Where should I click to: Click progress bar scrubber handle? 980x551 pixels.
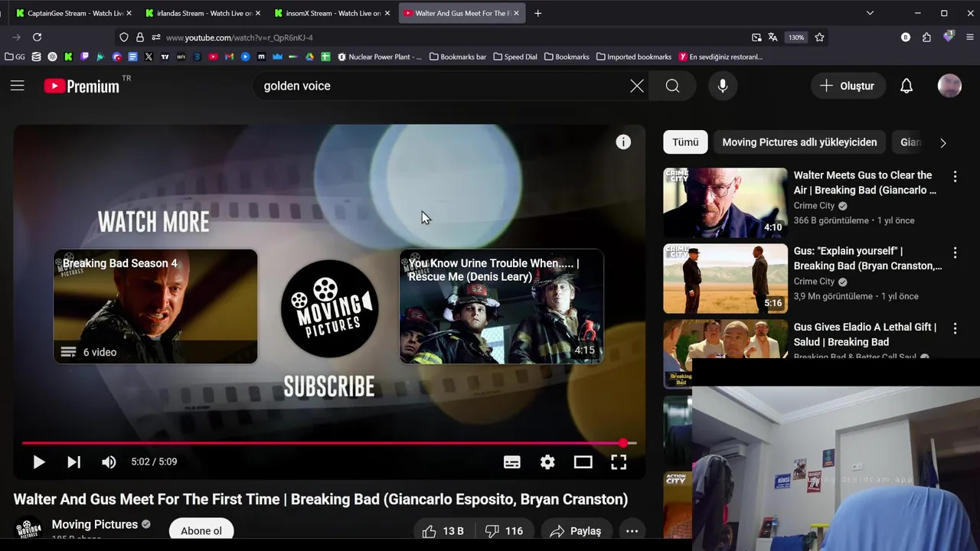(x=623, y=443)
